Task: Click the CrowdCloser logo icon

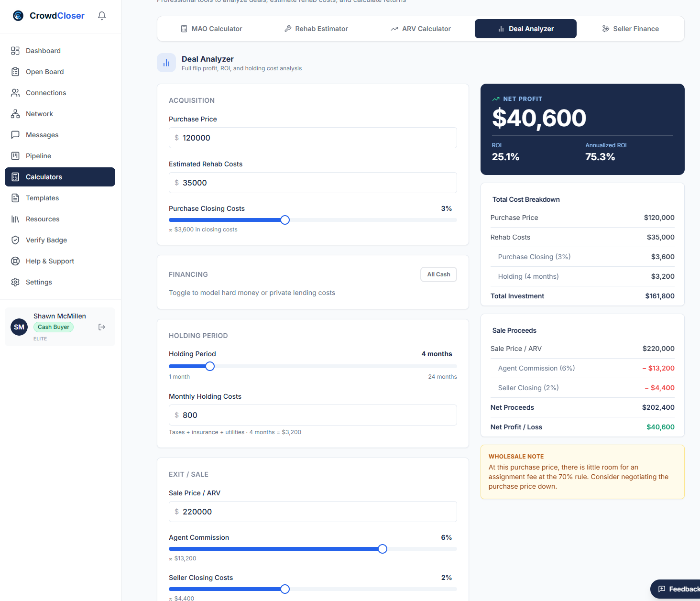Action: tap(18, 16)
